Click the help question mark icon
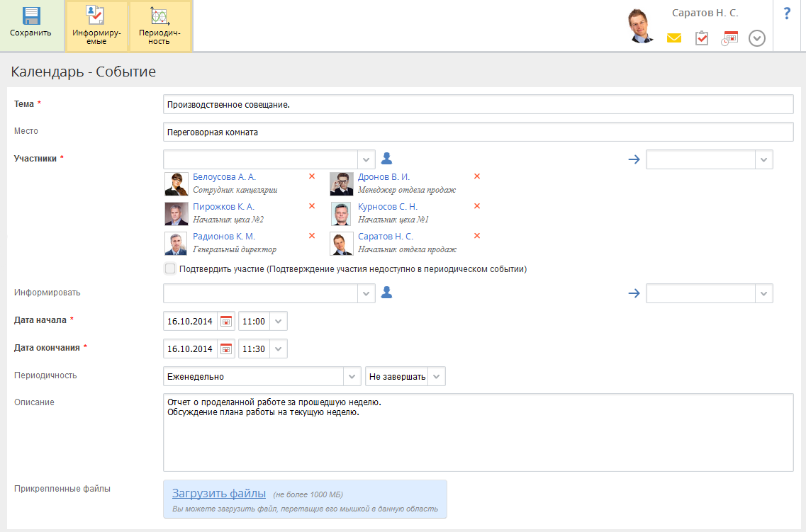 tap(787, 13)
